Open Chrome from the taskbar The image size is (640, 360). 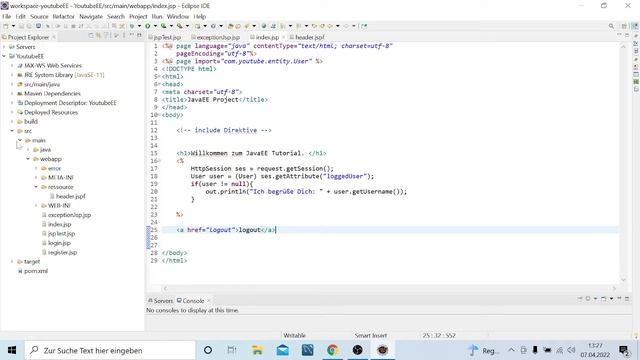332,350
